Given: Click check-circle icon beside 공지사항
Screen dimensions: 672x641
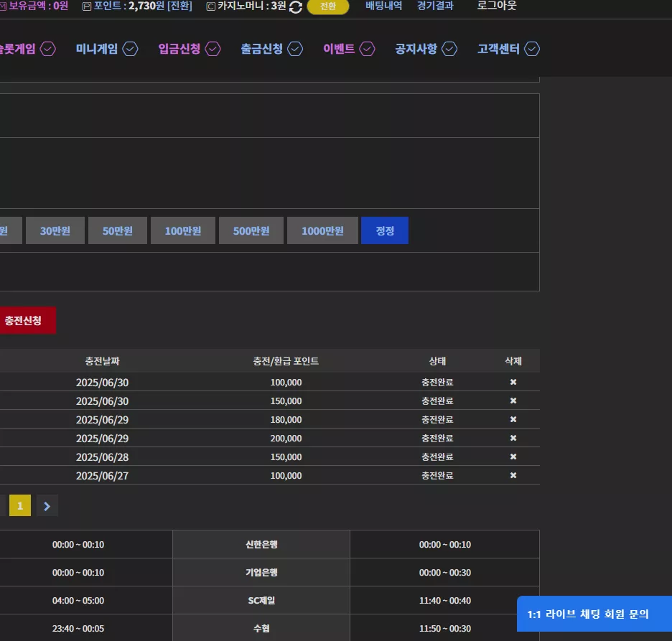Looking at the screenshot, I should [449, 49].
